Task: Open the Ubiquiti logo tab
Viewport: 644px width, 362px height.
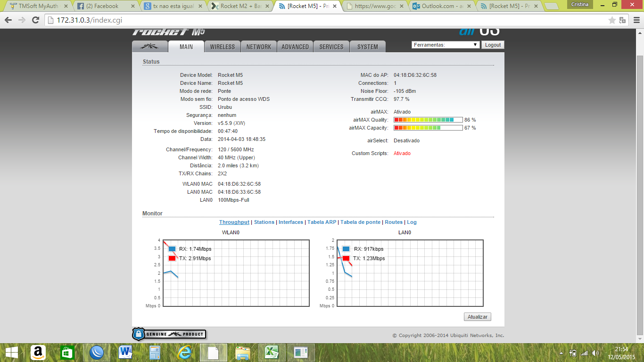Action: (x=150, y=46)
